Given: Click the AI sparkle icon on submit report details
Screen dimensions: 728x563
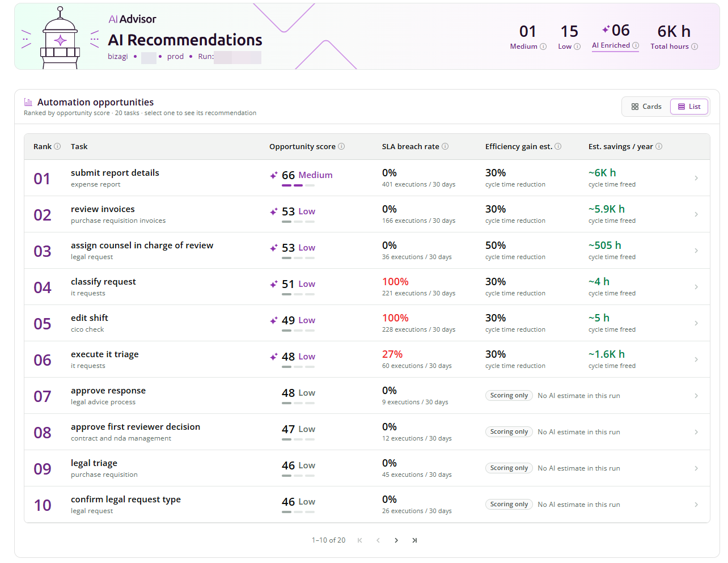Looking at the screenshot, I should [274, 175].
